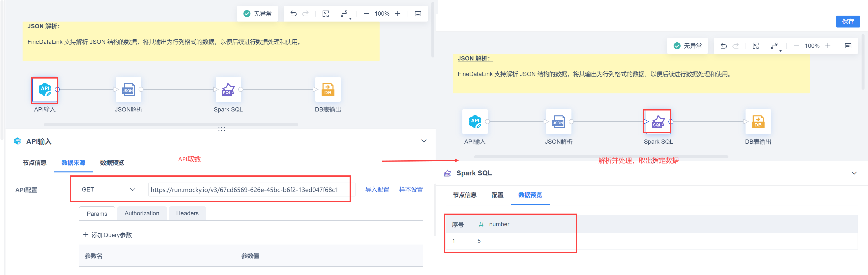
Task: Click the keyboard shortcuts icon in right toolbar
Action: point(848,46)
